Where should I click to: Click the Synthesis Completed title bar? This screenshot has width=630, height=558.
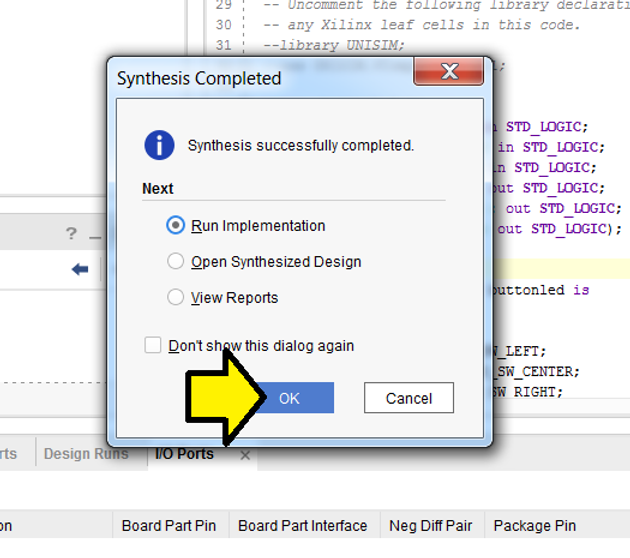click(250, 77)
